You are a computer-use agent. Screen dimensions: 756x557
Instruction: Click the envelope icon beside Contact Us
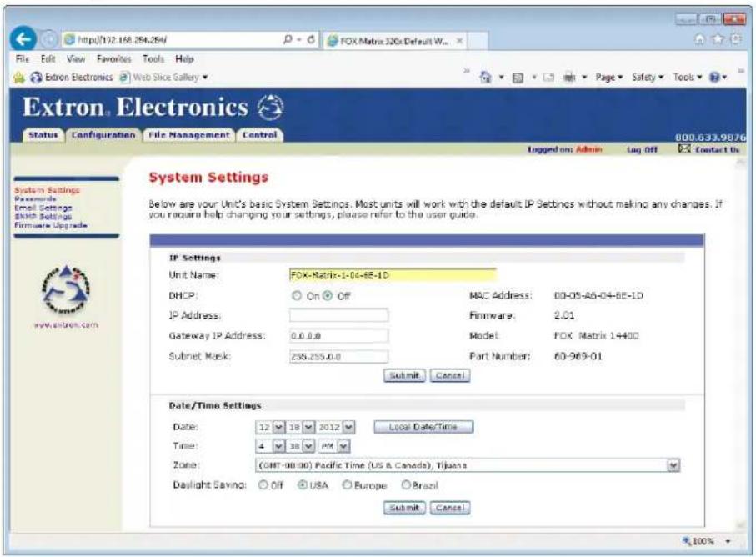click(x=684, y=148)
